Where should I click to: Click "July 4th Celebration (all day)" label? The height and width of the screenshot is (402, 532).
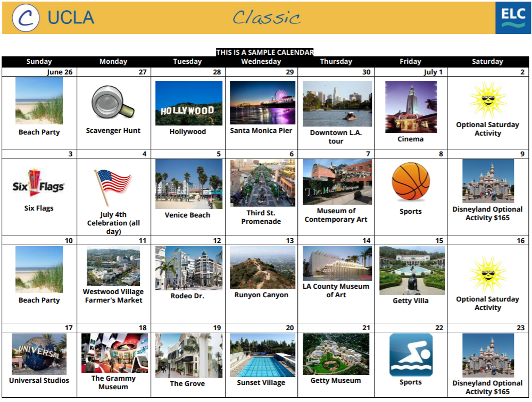pyautogui.click(x=113, y=223)
